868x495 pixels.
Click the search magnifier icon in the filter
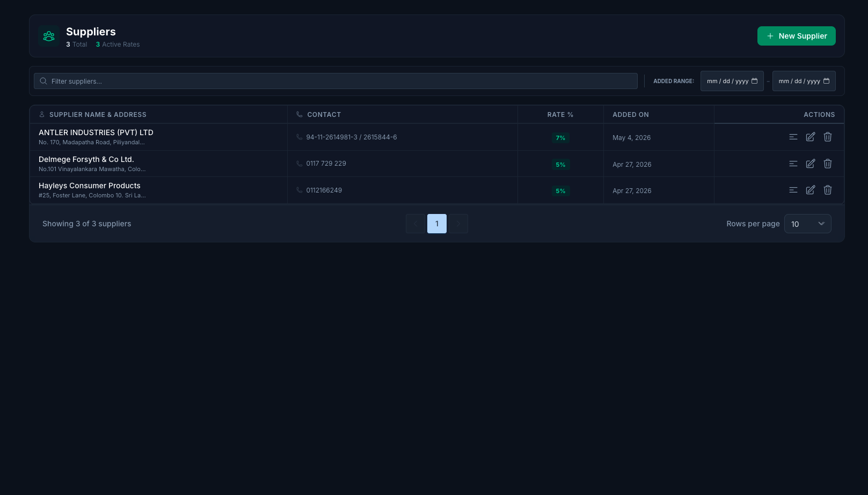coord(43,81)
